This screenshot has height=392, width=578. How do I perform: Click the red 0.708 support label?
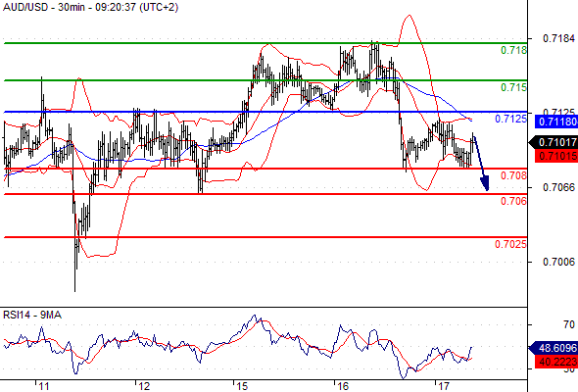pyautogui.click(x=513, y=175)
